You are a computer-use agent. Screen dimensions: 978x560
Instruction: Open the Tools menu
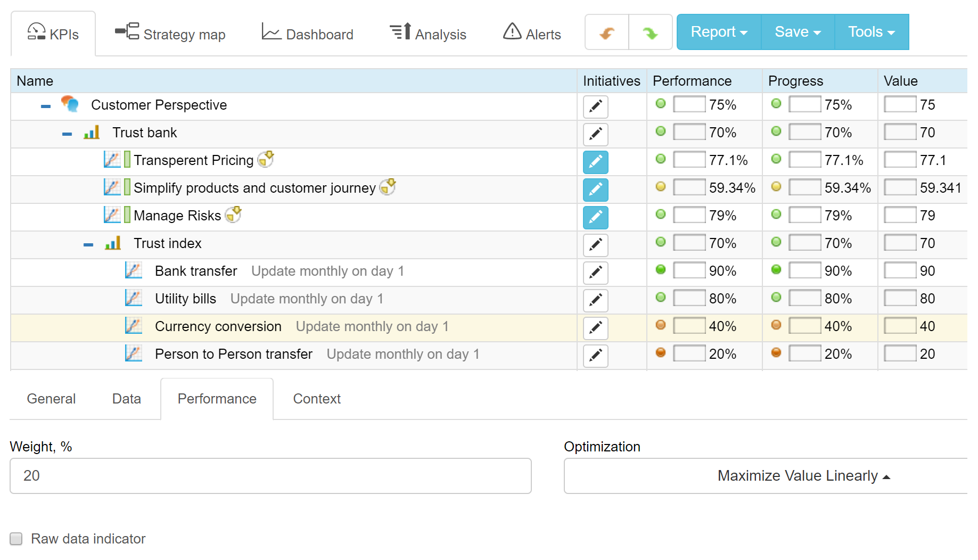coord(870,31)
